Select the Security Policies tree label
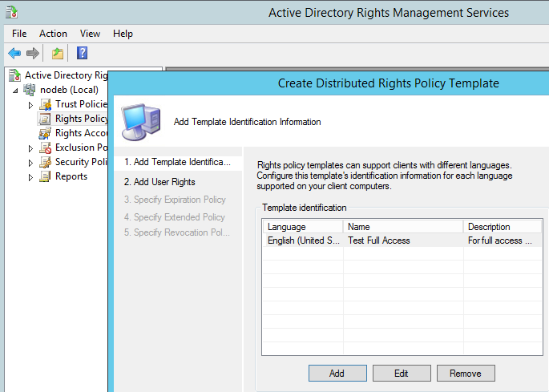This screenshot has width=549, height=392. (81, 162)
